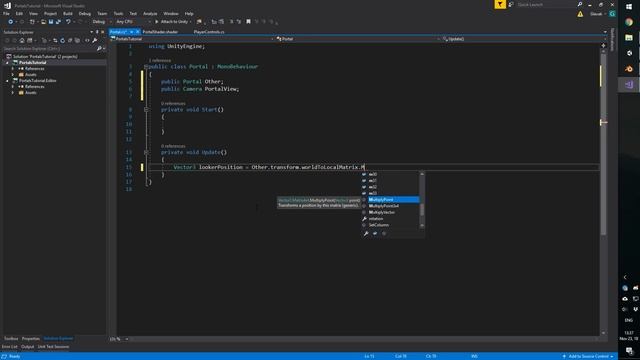Screen dimensions: 640x360
Task: Open the Portal class navigation dropdown
Action: coord(358,39)
